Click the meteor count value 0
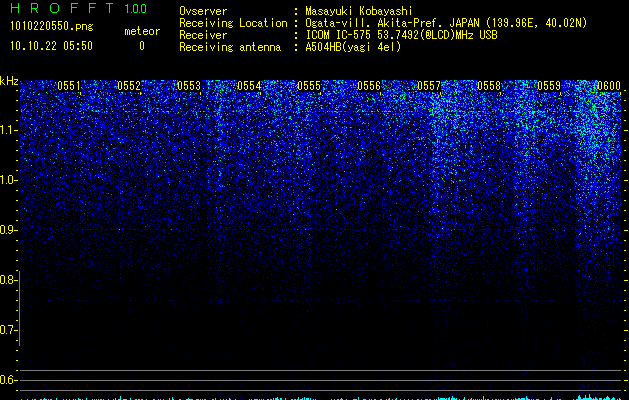 (142, 46)
